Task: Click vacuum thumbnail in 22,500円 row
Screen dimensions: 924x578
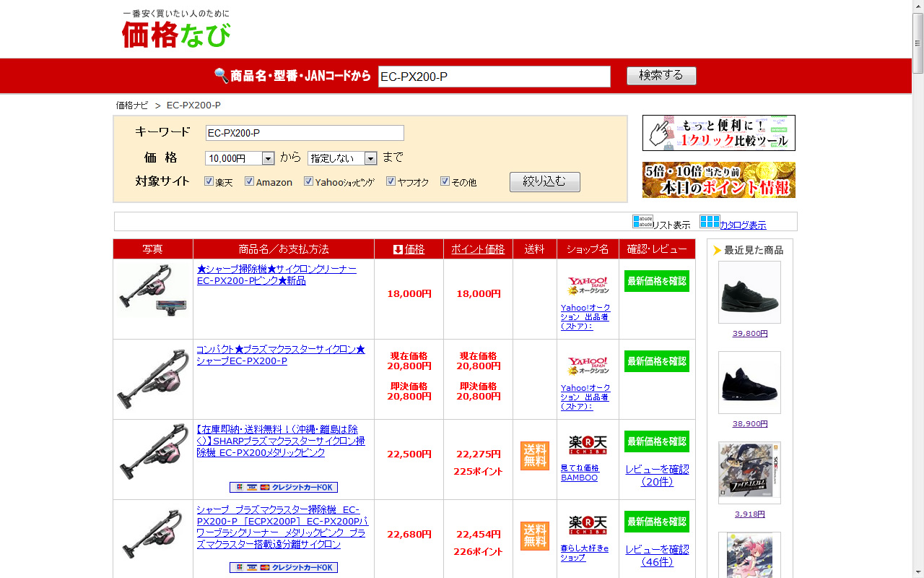Action: 153,452
